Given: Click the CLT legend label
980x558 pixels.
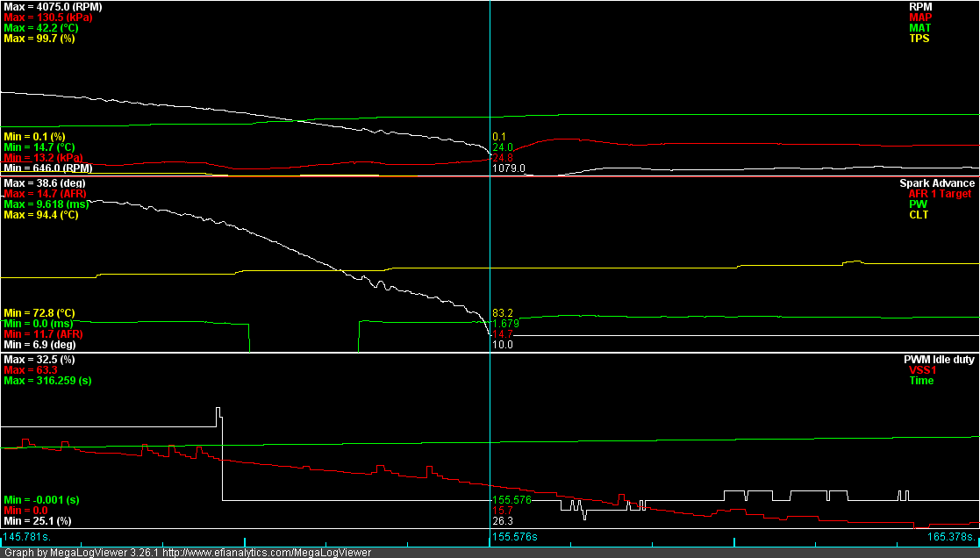Looking at the screenshot, I should click(919, 215).
